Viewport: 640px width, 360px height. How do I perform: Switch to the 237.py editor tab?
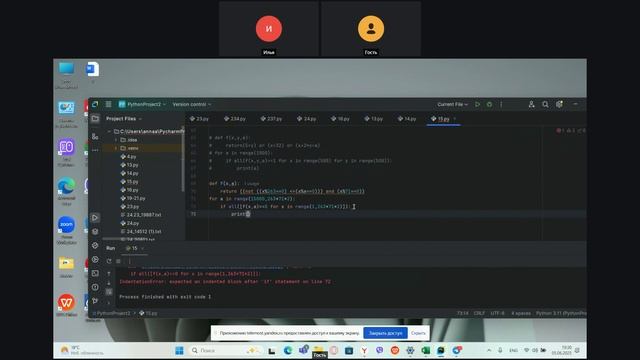click(271, 119)
